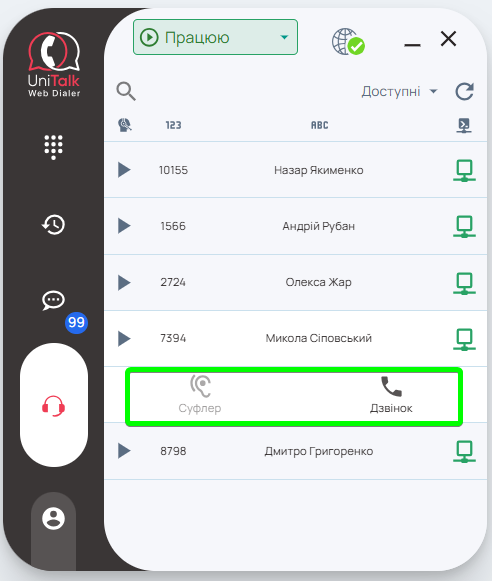Expand the Дмитро Григоренко row arrow

coord(124,451)
